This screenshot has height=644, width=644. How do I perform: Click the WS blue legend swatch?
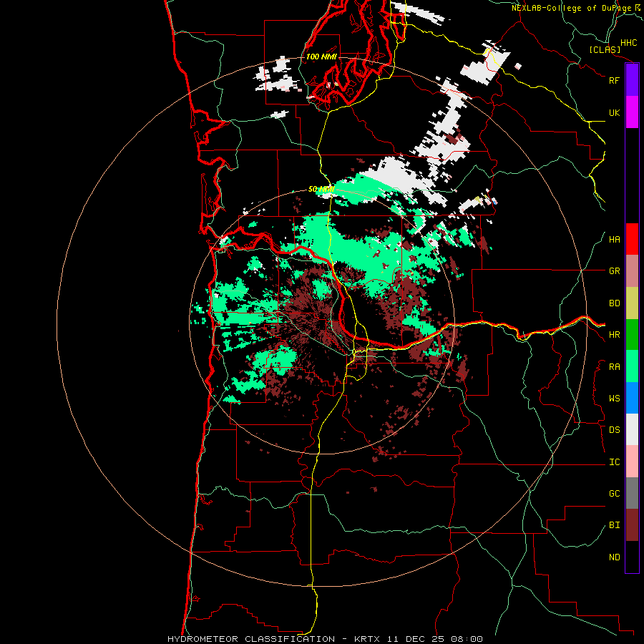click(632, 398)
